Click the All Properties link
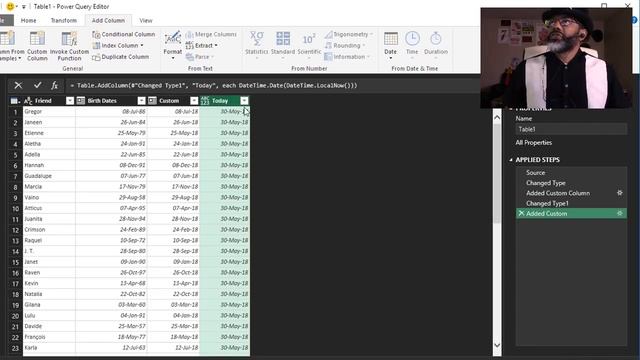 [533, 142]
